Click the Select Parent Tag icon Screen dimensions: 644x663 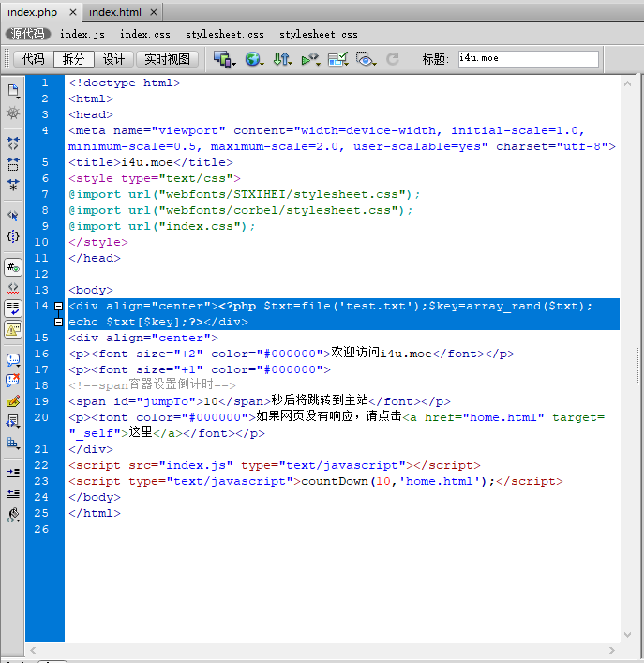point(13,215)
